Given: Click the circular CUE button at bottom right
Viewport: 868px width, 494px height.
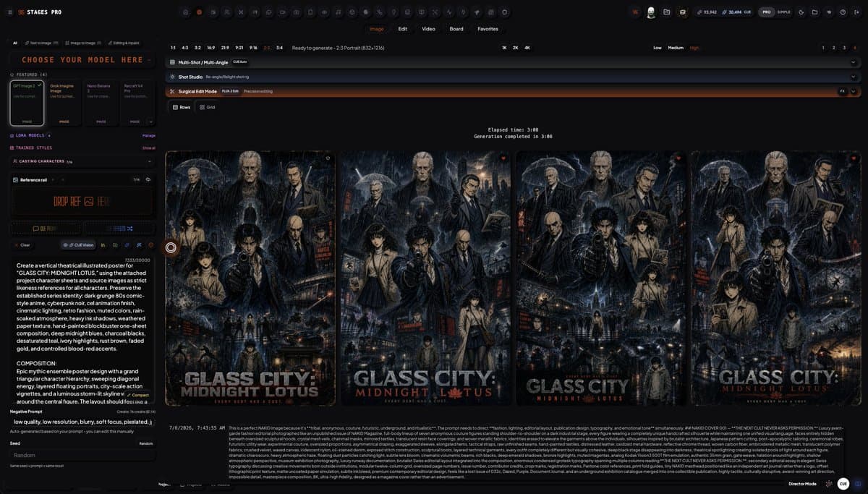Looking at the screenshot, I should 843,484.
